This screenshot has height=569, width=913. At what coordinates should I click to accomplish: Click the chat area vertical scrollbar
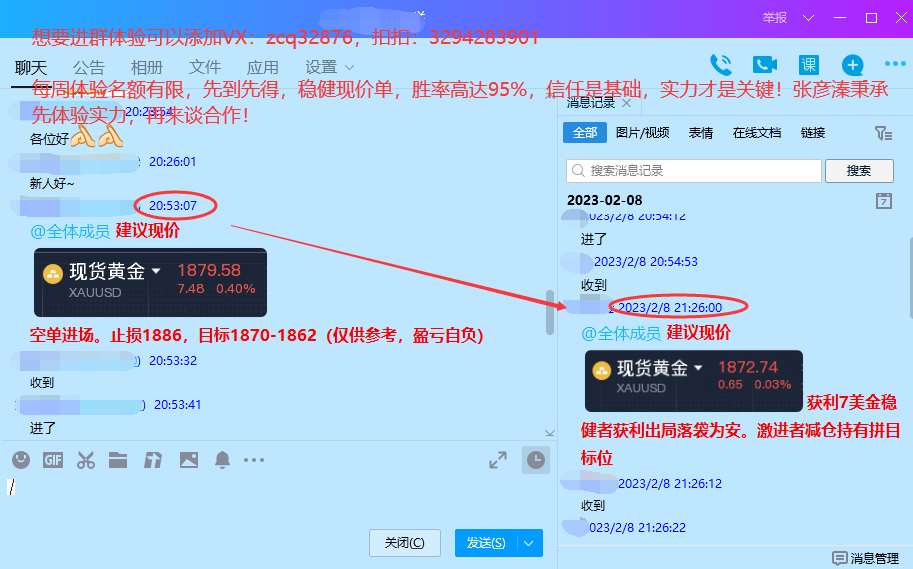pos(549,313)
